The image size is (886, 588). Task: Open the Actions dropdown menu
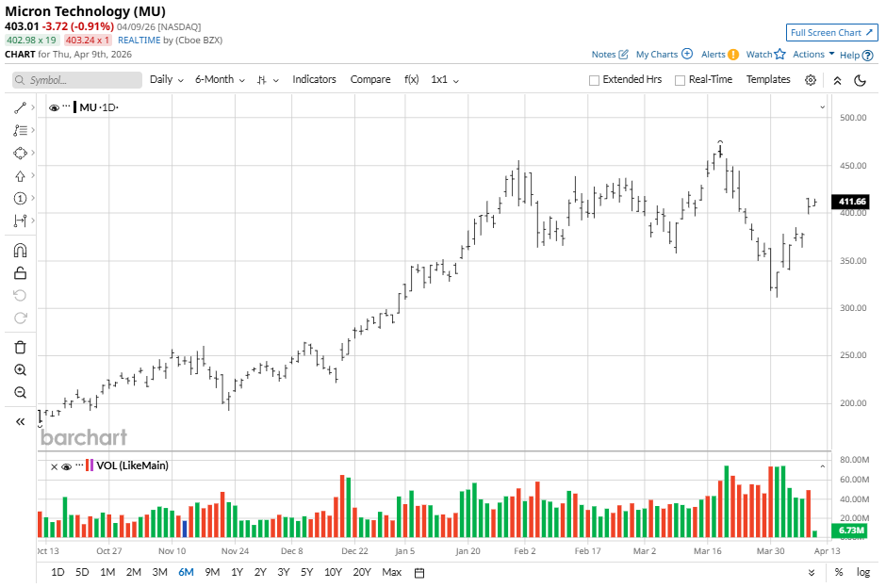click(x=813, y=55)
